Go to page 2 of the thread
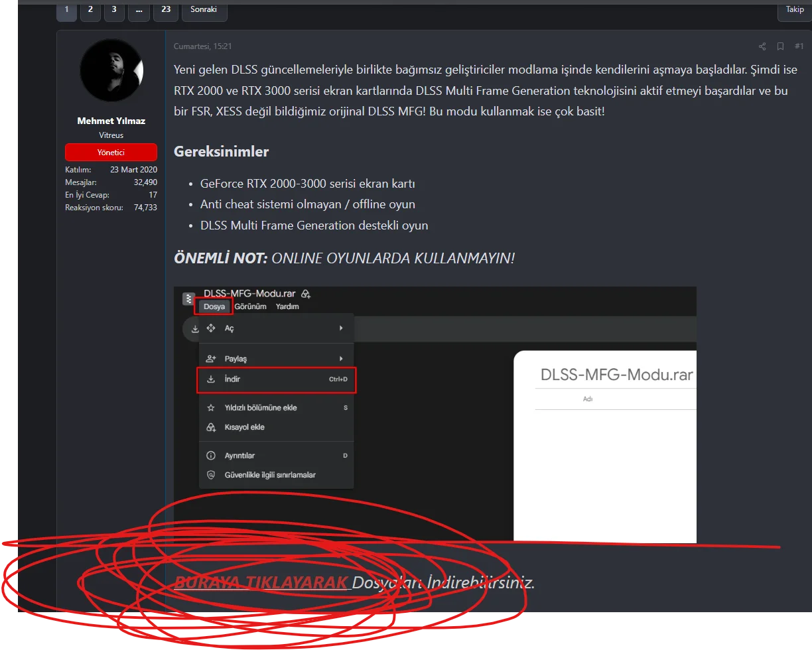The image size is (812, 650). coord(90,10)
